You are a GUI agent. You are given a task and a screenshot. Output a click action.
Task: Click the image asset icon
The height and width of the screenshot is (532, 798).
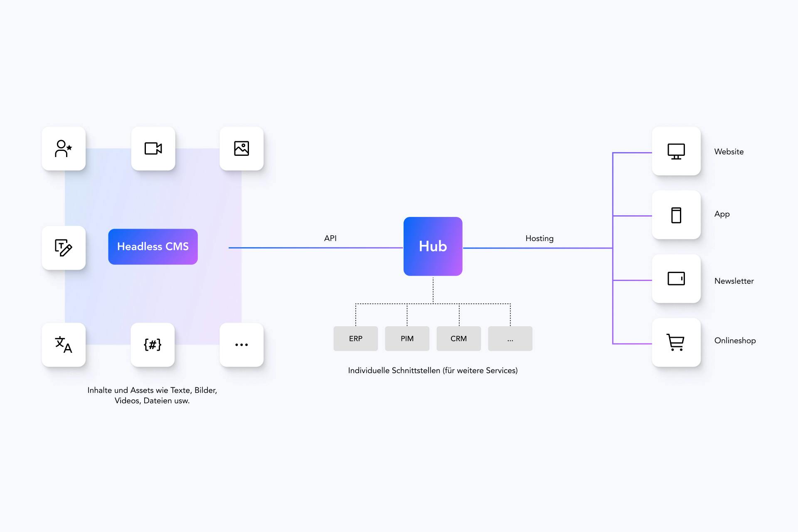coord(241,148)
